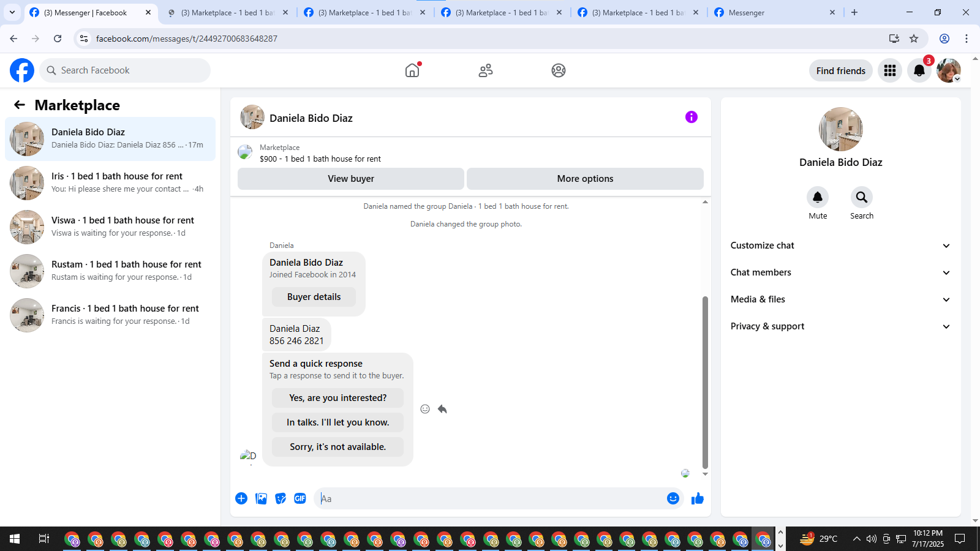Search in conversation magnifier icon

[x=862, y=197]
